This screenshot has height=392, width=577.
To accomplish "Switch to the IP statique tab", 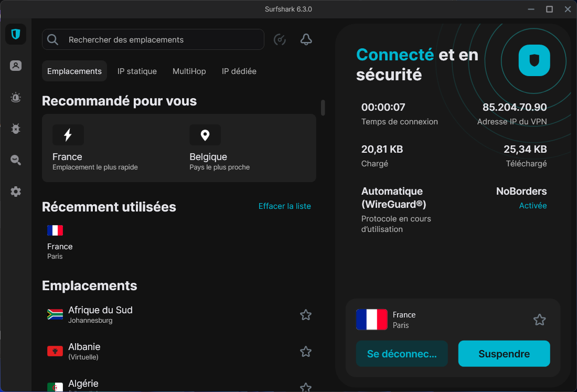I will (x=137, y=71).
